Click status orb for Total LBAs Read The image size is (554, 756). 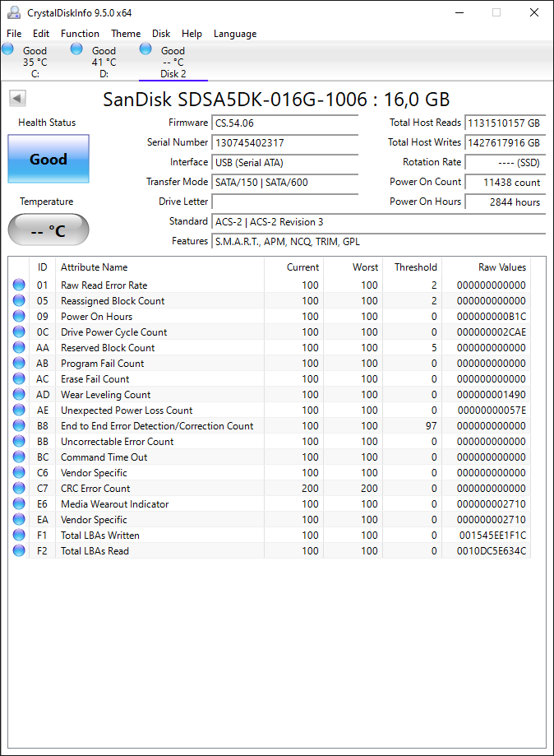19,550
